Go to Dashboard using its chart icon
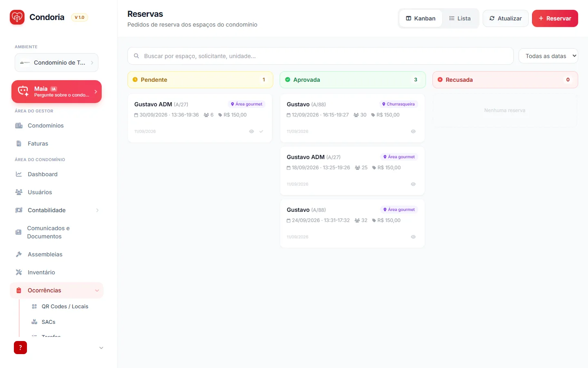This screenshot has width=588, height=368. [19, 174]
